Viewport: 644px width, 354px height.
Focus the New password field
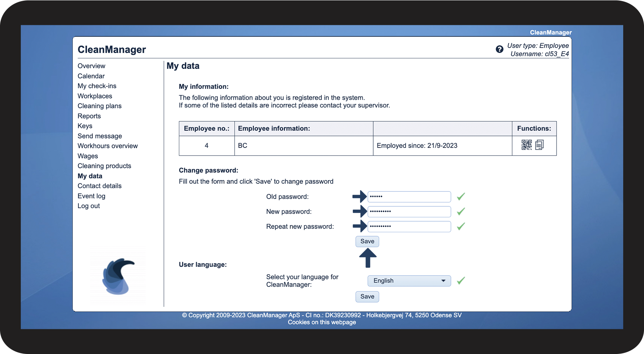pyautogui.click(x=409, y=212)
